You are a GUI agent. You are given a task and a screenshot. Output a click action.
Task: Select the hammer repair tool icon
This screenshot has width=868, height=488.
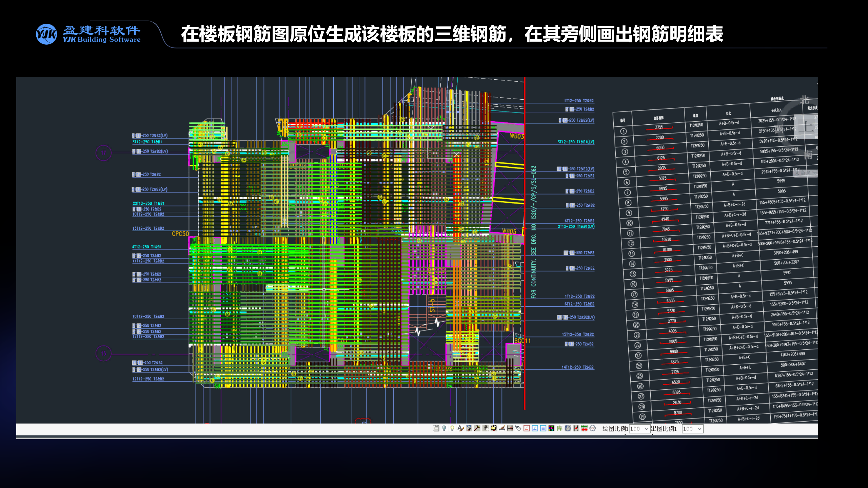coord(477,429)
